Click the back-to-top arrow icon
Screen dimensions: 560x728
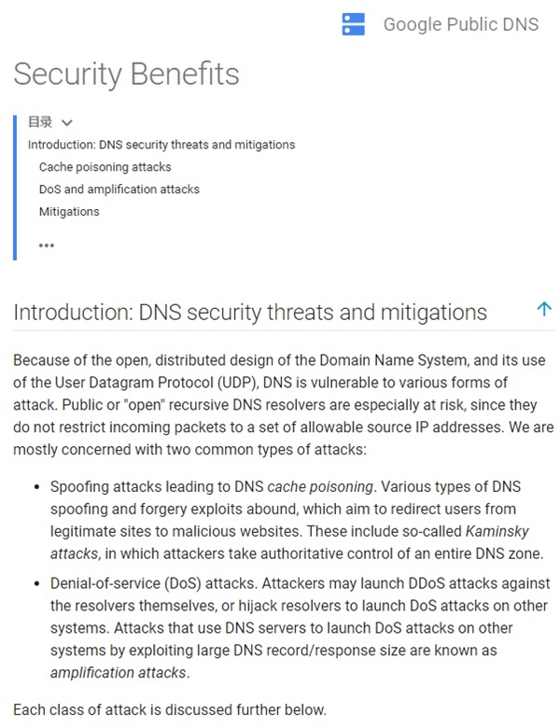[x=544, y=310]
